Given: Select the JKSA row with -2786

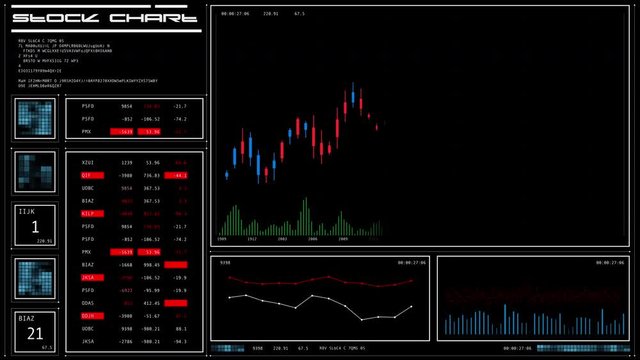Looking at the screenshot, I should pyautogui.click(x=134, y=342).
